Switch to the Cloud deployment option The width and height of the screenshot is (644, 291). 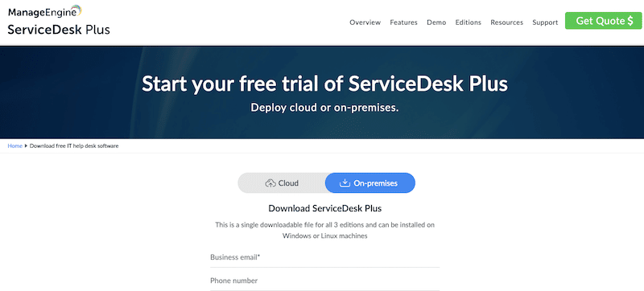(x=282, y=182)
